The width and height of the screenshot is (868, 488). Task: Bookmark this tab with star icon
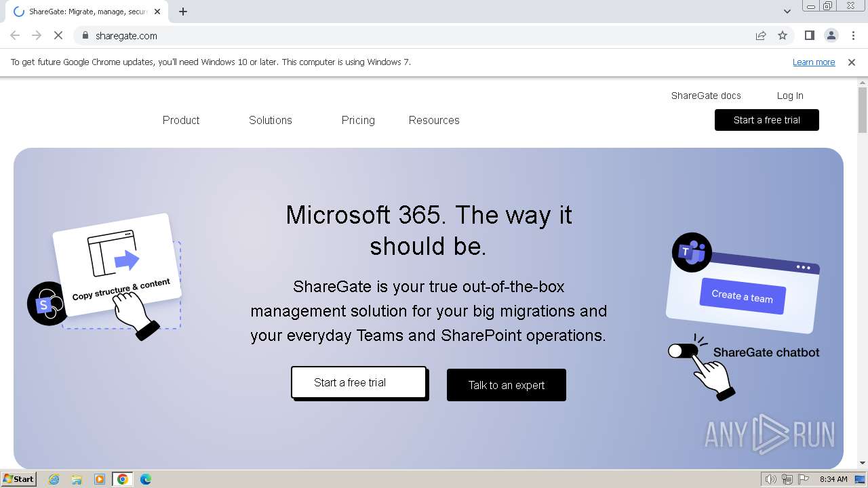(783, 35)
